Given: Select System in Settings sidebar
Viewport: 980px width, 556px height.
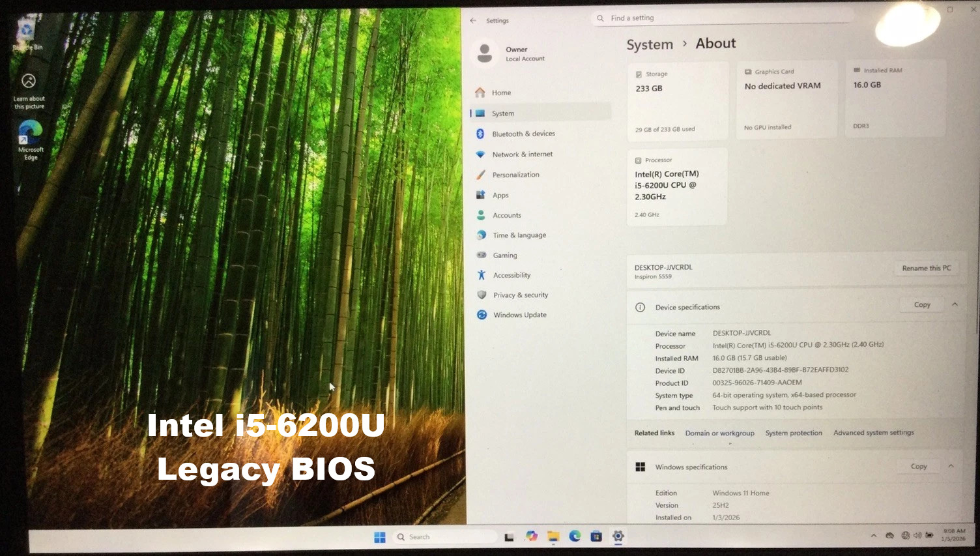Looking at the screenshot, I should 540,113.
